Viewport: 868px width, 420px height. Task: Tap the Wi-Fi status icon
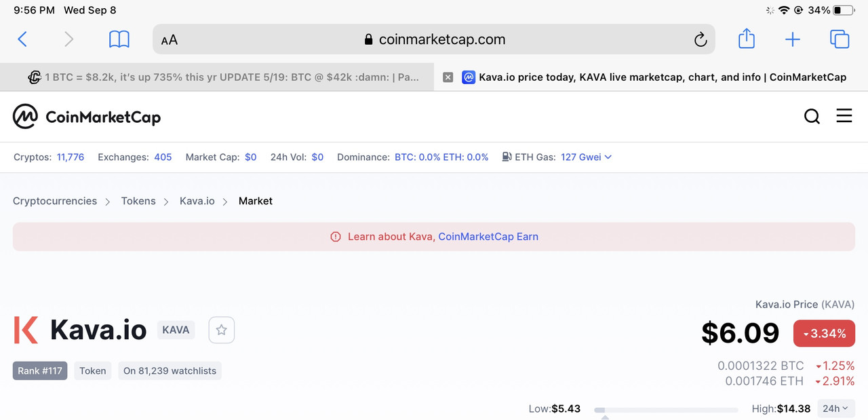(784, 10)
